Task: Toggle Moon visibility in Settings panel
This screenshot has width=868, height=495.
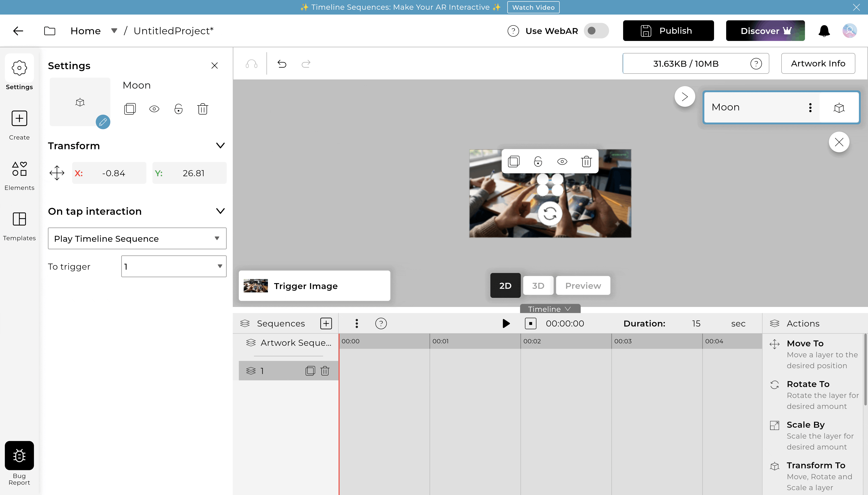Action: [x=154, y=109]
